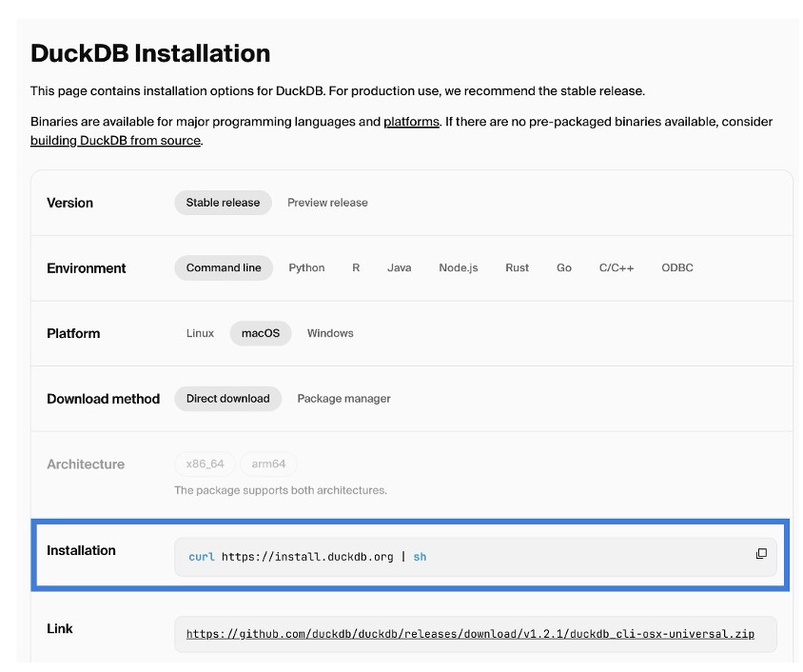Select x86_64 architecture option
The image size is (803, 672).
(x=205, y=464)
